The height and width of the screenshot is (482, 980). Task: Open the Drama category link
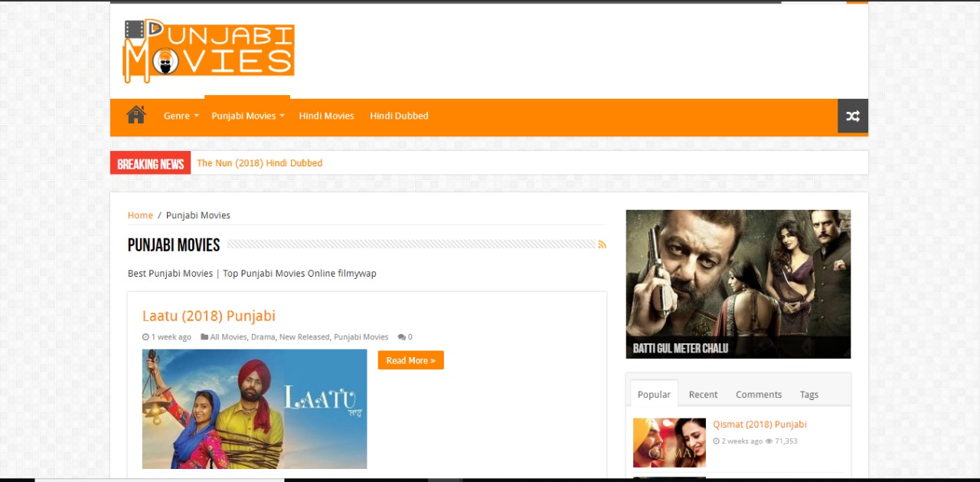coord(263,337)
